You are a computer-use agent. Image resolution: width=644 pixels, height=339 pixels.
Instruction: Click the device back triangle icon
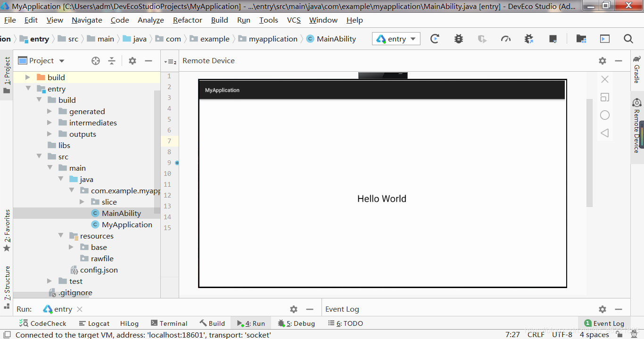(605, 133)
